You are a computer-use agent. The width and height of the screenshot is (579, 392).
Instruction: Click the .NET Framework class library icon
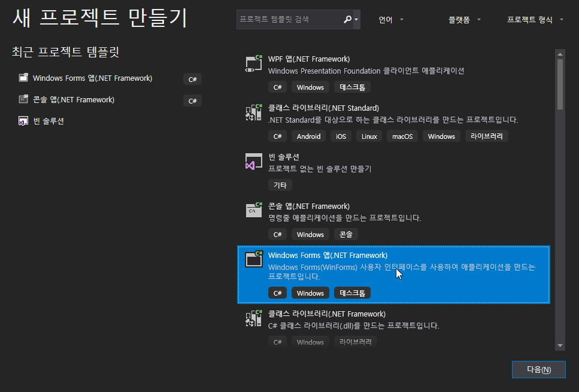click(254, 318)
